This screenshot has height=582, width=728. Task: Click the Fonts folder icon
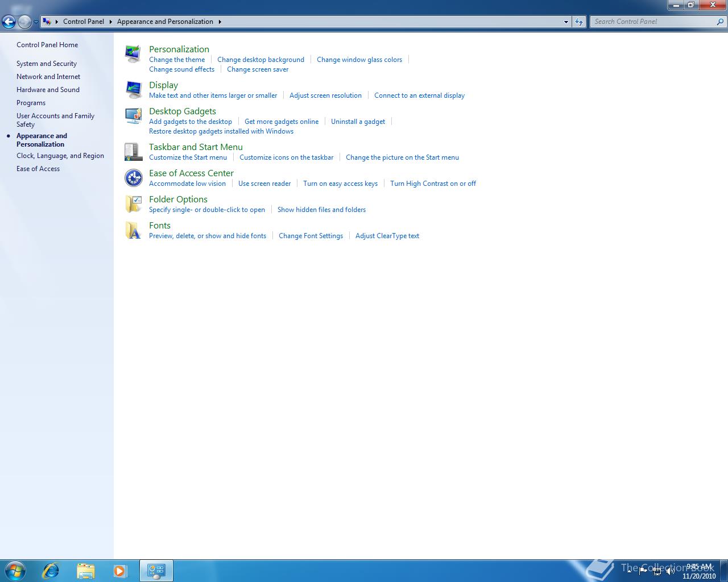[133, 230]
